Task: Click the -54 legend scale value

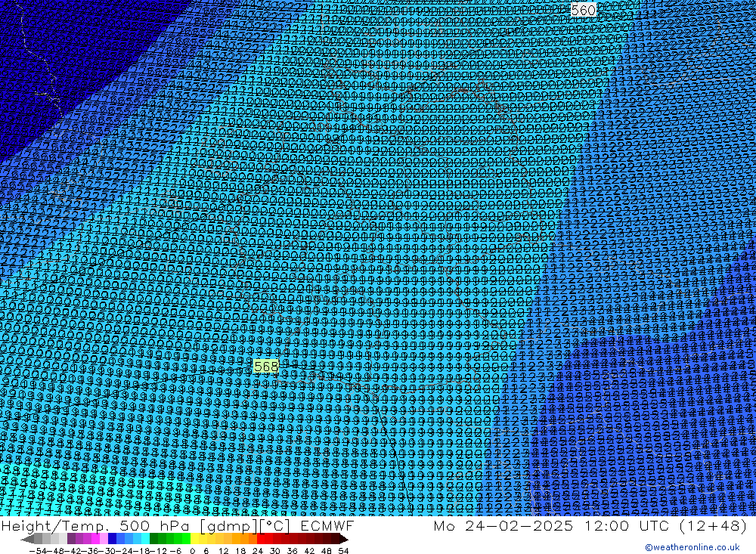Action: [x=38, y=551]
